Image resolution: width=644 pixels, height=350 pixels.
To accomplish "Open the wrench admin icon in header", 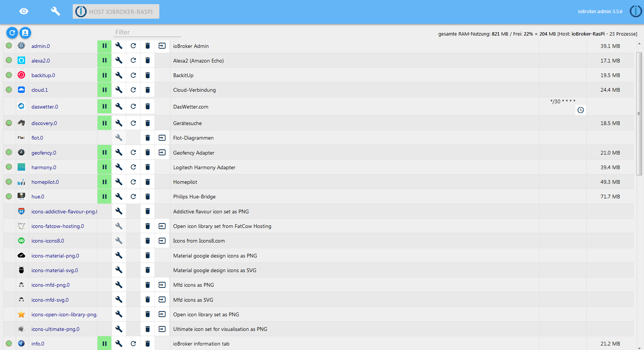I will point(55,11).
